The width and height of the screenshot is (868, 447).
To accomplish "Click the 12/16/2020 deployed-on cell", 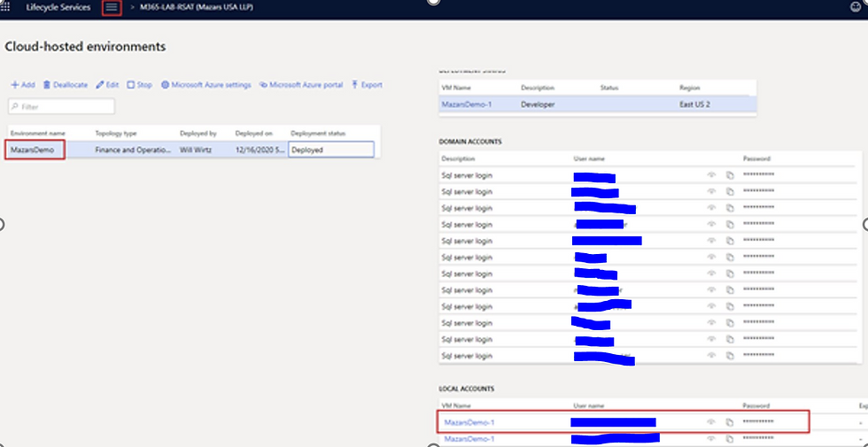I will click(x=260, y=150).
